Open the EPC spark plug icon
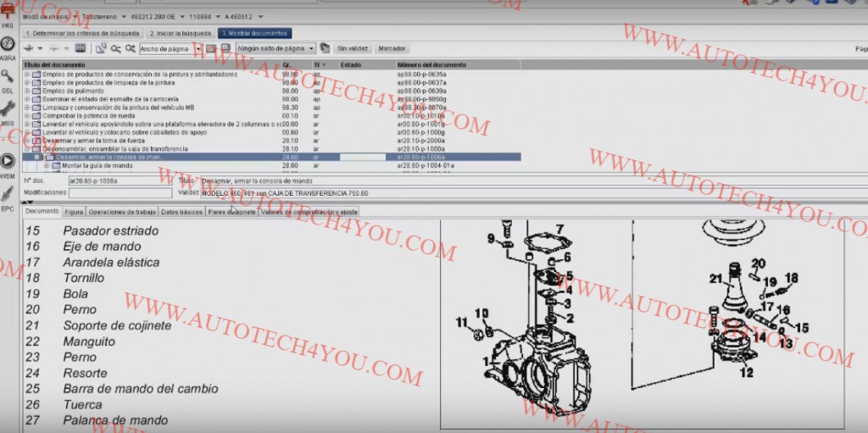This screenshot has height=433, width=868. (8, 196)
